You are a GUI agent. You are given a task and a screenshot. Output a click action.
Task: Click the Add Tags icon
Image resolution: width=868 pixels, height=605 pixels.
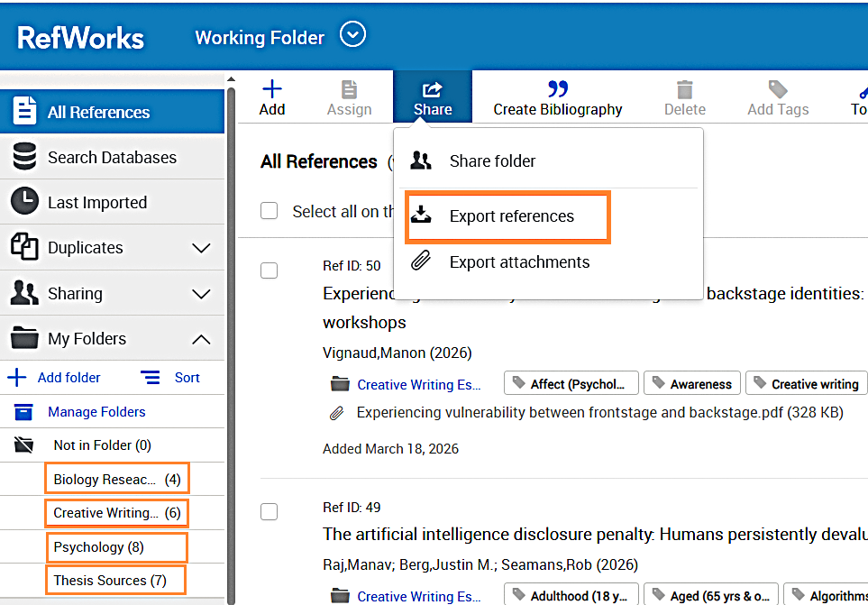[x=778, y=89]
